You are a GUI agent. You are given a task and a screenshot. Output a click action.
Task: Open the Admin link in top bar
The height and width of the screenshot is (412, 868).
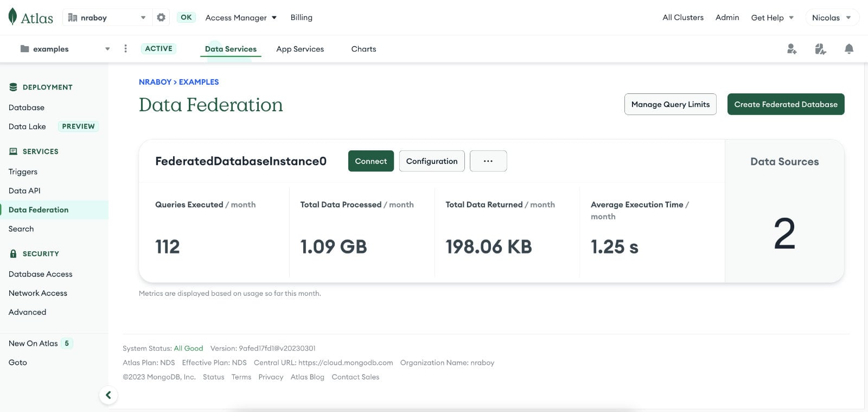tap(727, 17)
